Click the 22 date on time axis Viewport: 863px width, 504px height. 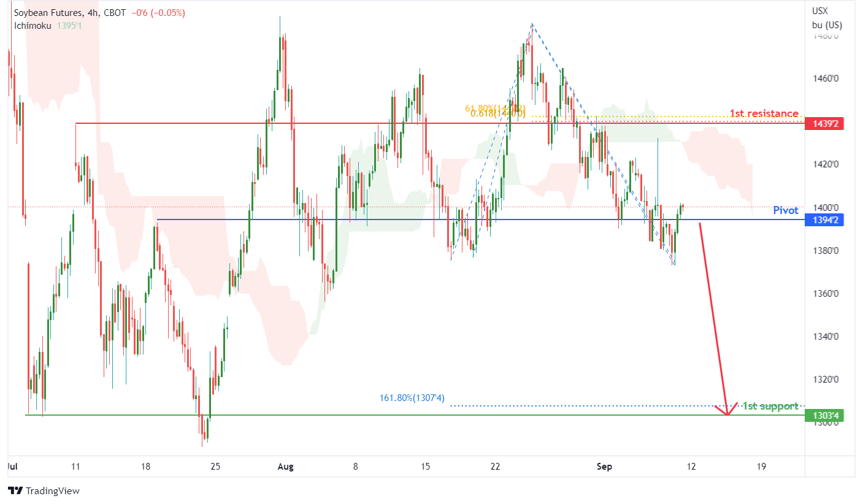(496, 467)
